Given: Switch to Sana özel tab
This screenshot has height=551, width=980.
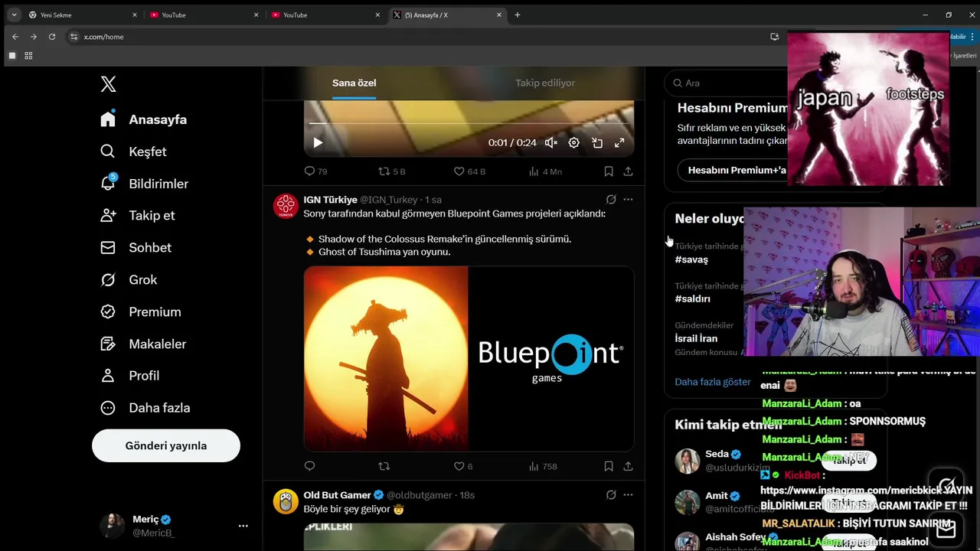Looking at the screenshot, I should [x=354, y=83].
